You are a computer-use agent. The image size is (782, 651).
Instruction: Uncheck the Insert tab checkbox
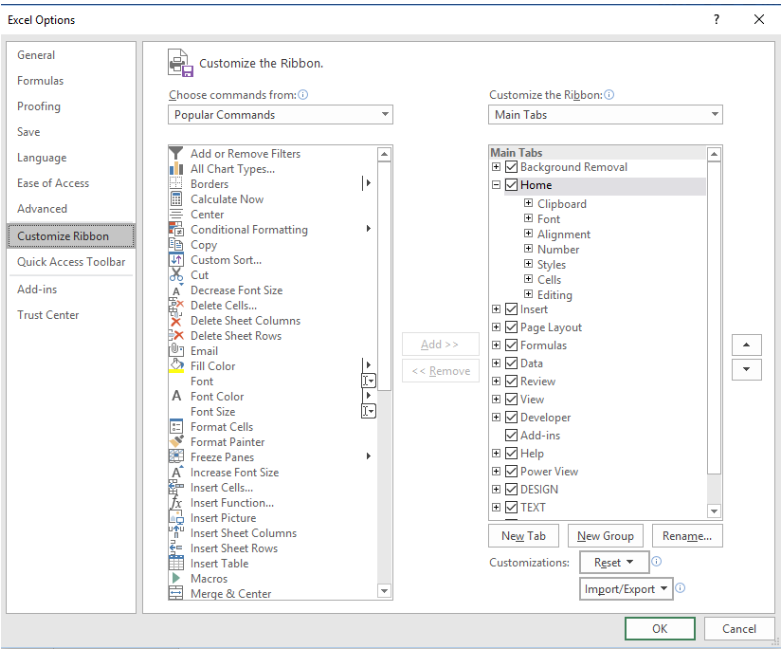coord(511,309)
